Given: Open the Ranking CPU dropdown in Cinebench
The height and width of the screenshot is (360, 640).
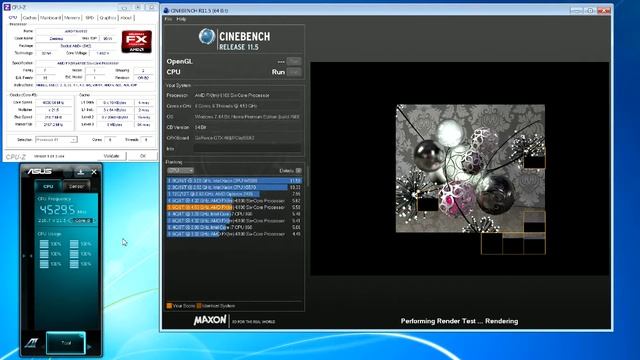Looking at the screenshot, I should [180, 170].
